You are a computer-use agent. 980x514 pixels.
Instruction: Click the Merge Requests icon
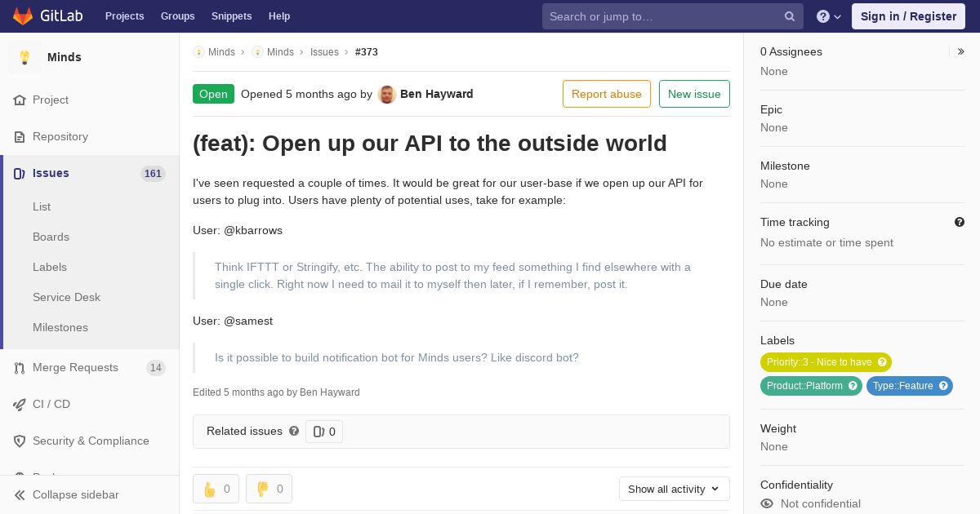click(20, 368)
